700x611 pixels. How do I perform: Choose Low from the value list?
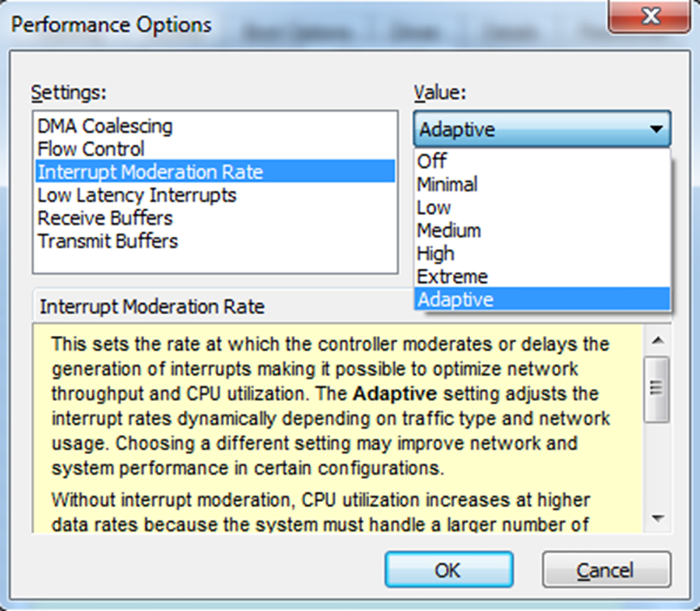542,207
